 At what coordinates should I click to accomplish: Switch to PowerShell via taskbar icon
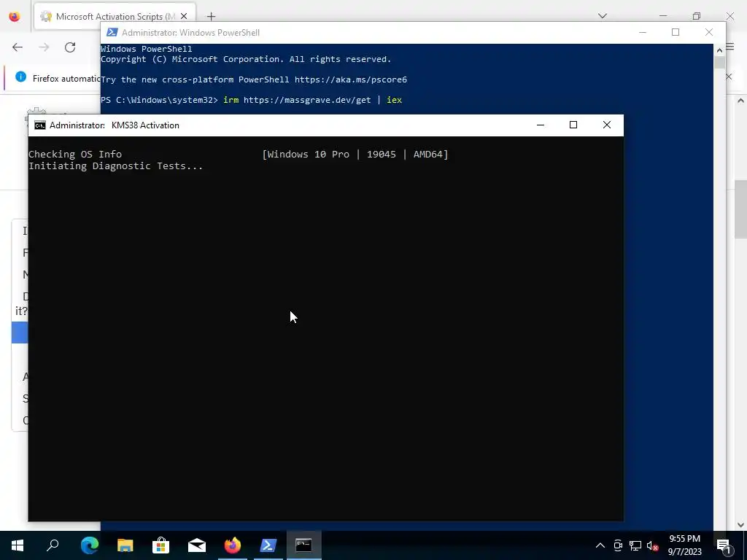tap(268, 545)
